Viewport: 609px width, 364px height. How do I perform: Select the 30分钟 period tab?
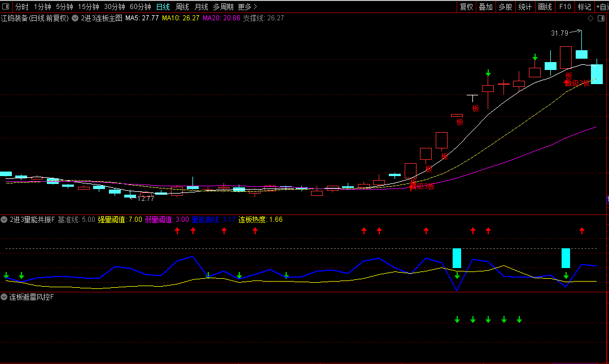point(115,7)
